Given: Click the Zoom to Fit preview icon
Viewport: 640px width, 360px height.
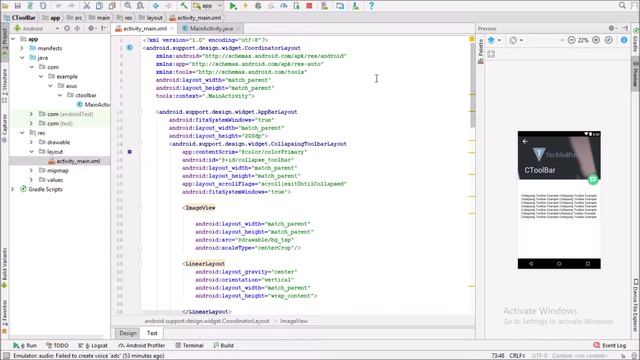Looking at the screenshot, I should tap(609, 40).
